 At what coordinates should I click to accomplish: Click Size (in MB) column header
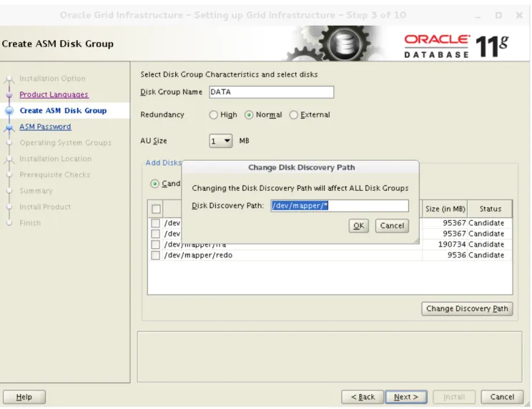pos(445,209)
